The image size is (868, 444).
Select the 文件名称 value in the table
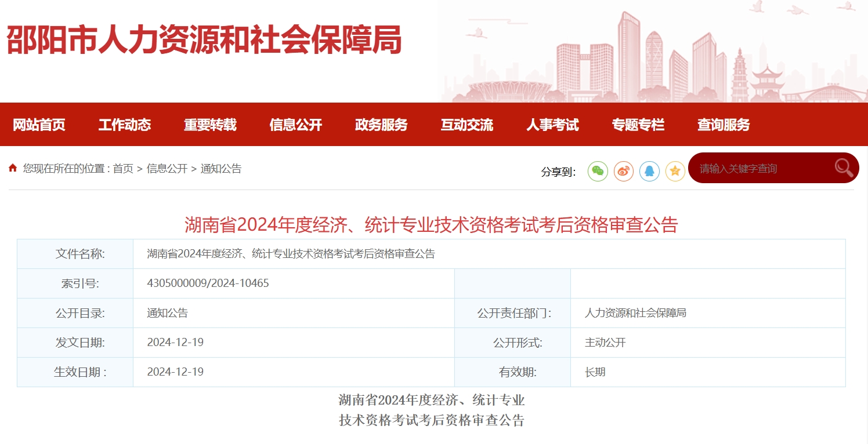tap(291, 254)
